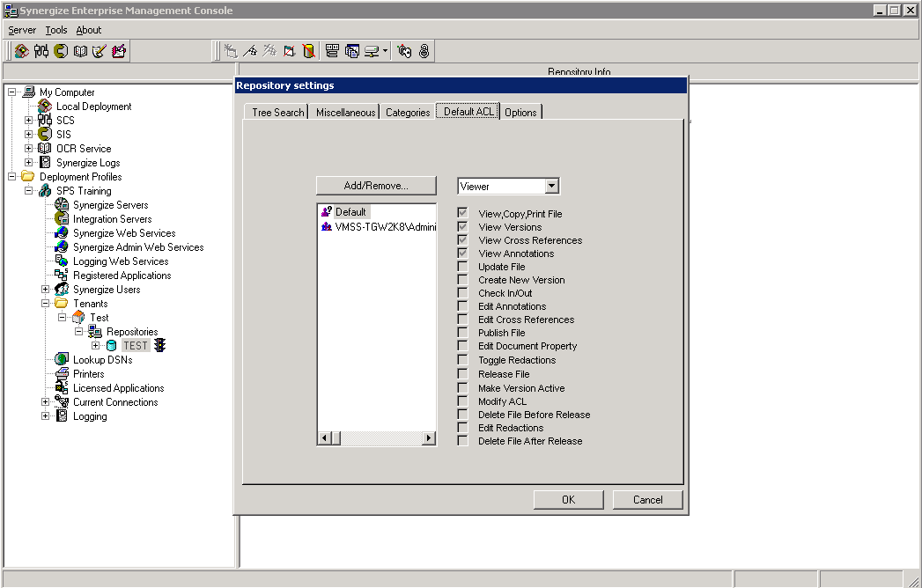The height and width of the screenshot is (588, 922).
Task: Enable the Publish File checkbox
Action: click(463, 333)
